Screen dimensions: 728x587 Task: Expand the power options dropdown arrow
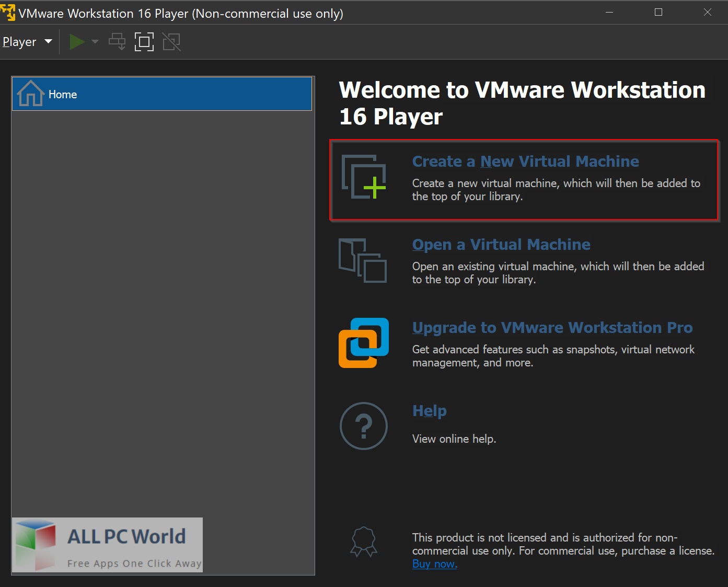tap(95, 42)
